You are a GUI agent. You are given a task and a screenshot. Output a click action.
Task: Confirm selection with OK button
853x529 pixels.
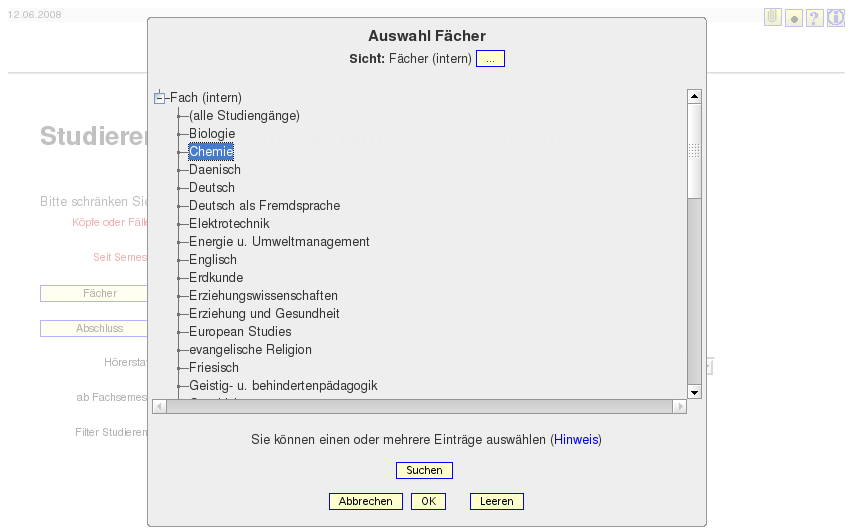click(428, 501)
